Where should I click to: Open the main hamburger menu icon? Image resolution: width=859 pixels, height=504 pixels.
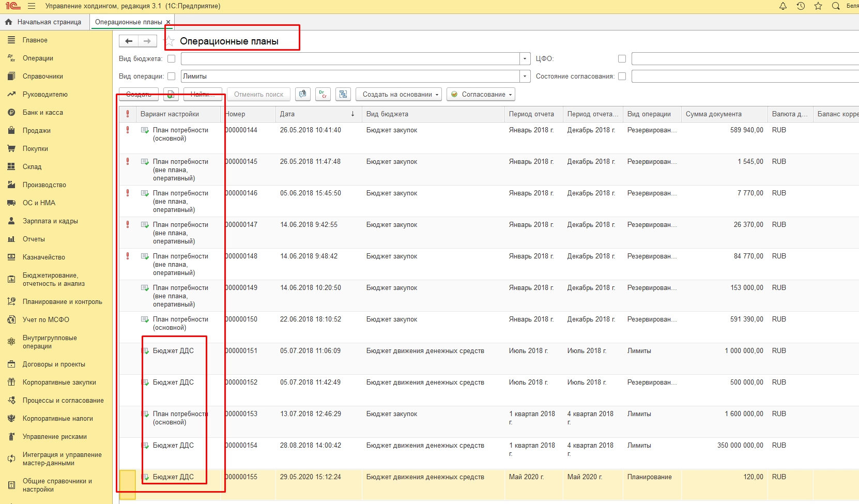[32, 6]
